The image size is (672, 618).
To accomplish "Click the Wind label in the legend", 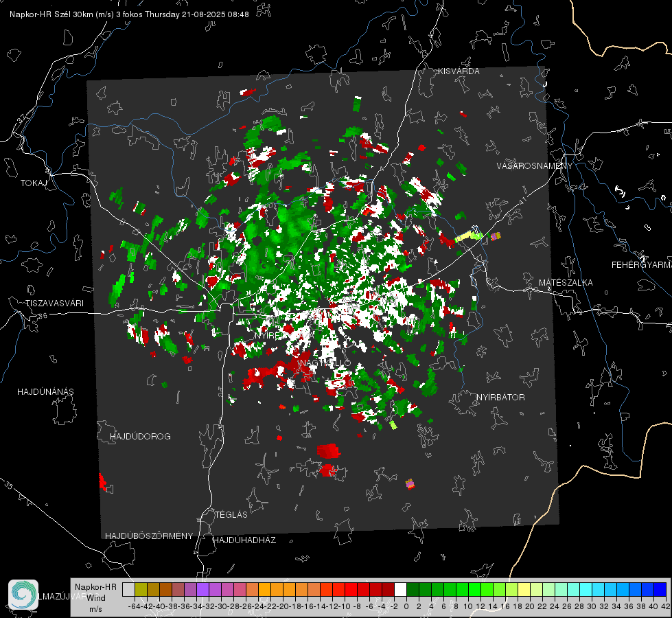I will point(96,598).
